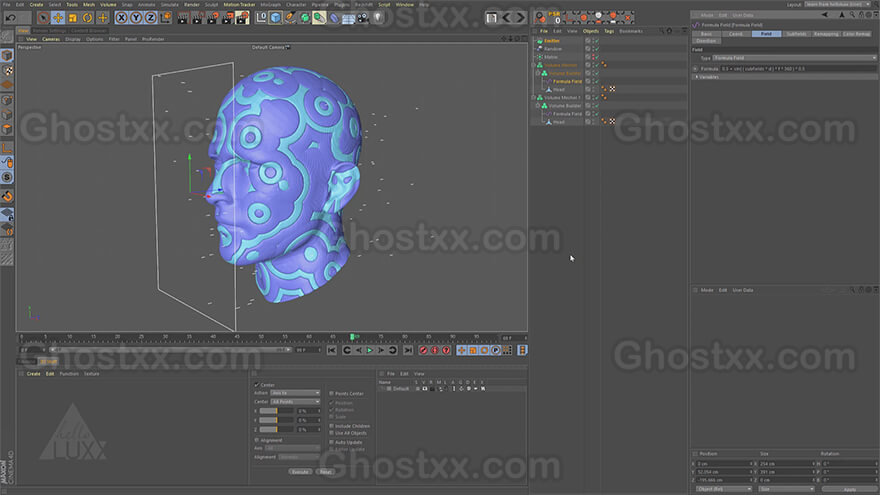Click the green generator subdivision icon
The width and height of the screenshot is (880, 495).
pyautogui.click(x=305, y=18)
